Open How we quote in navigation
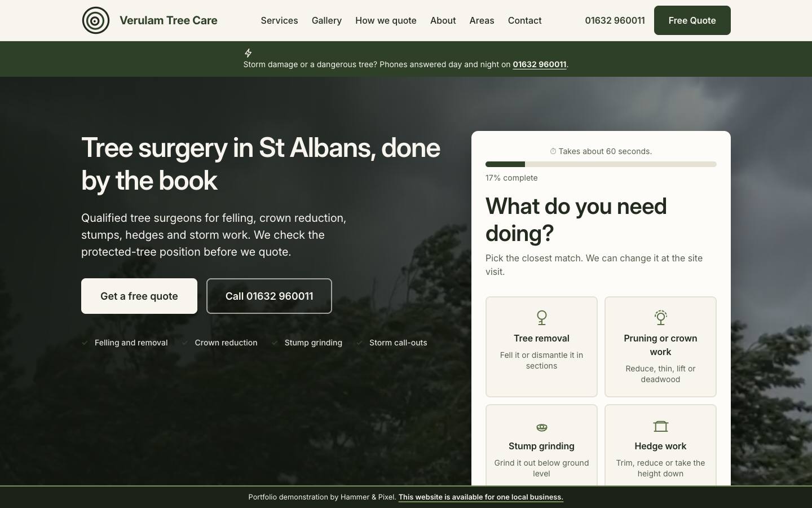 (x=386, y=20)
